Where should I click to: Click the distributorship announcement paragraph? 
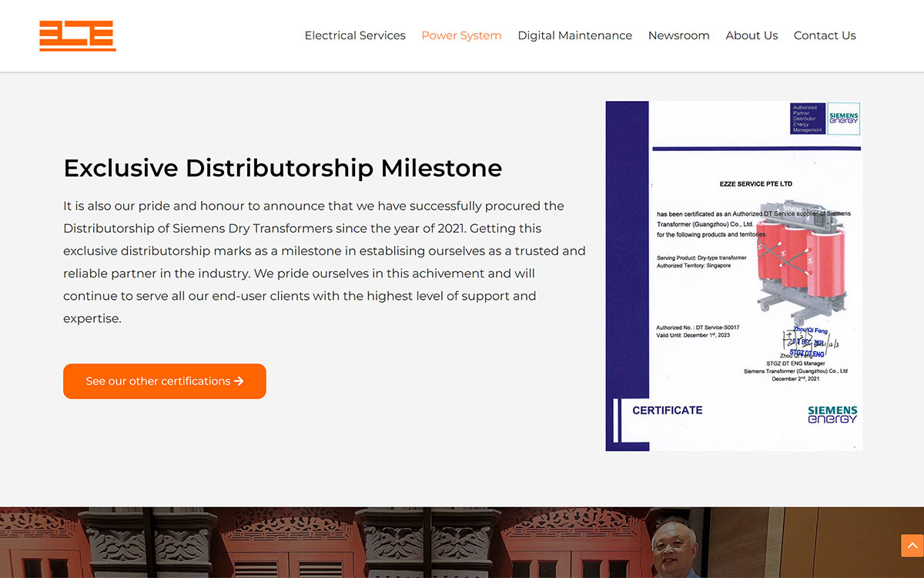pyautogui.click(x=324, y=262)
